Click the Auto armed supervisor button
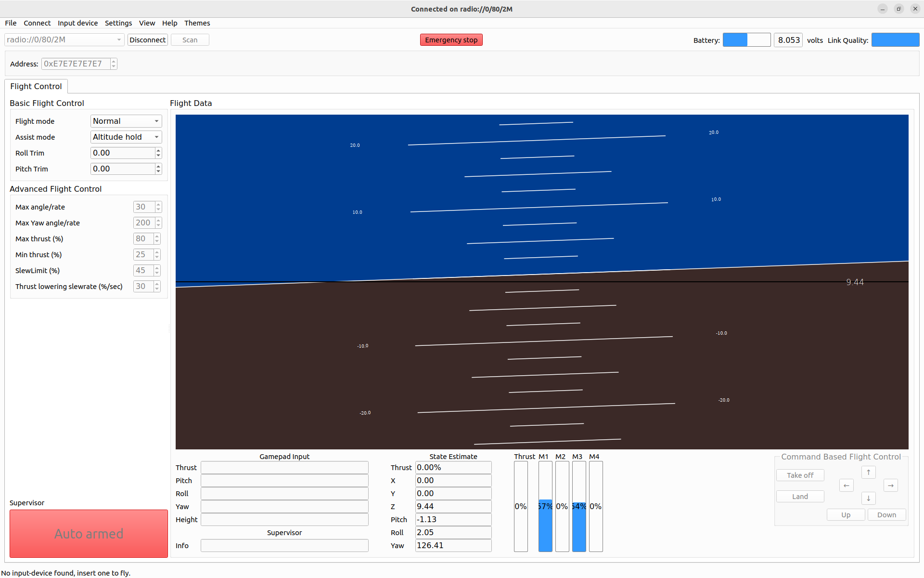The height and width of the screenshot is (578, 924). [x=89, y=534]
